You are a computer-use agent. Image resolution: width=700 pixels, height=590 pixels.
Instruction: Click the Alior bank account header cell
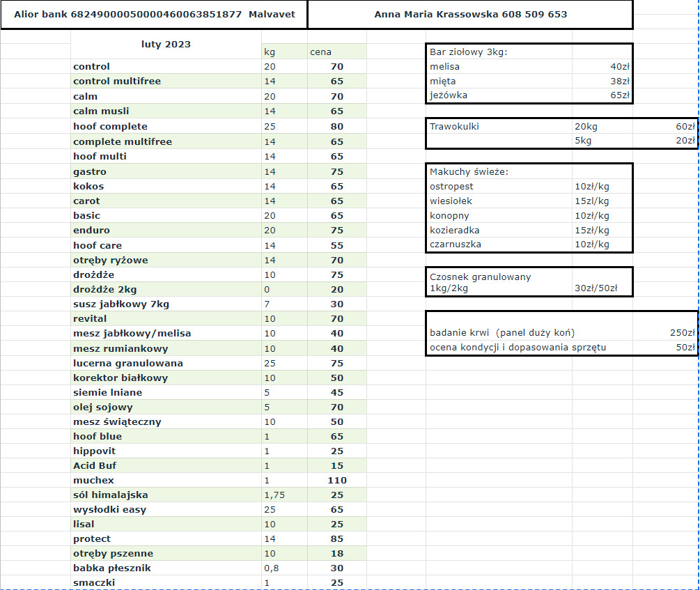point(154,15)
